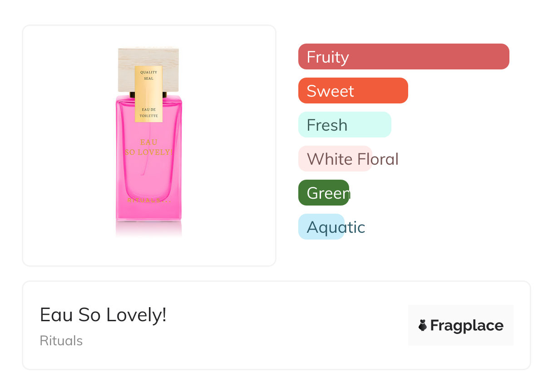Select the Sweet accord bar
Image resolution: width=553 pixels, height=392 pixels.
pyautogui.click(x=353, y=91)
